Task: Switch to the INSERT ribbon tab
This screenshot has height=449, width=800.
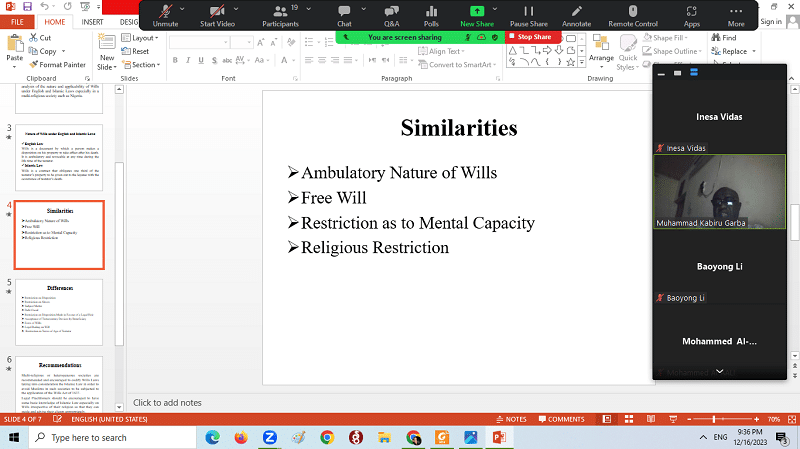Action: coord(90,21)
